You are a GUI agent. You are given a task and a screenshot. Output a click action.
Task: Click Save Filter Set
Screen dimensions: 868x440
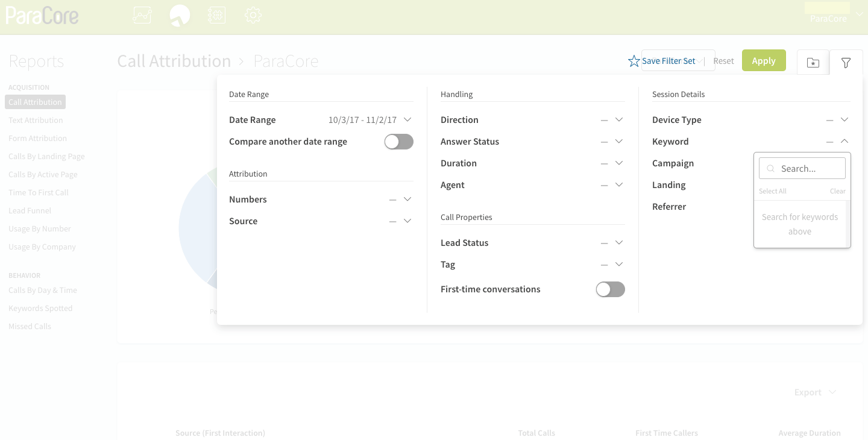click(x=668, y=61)
